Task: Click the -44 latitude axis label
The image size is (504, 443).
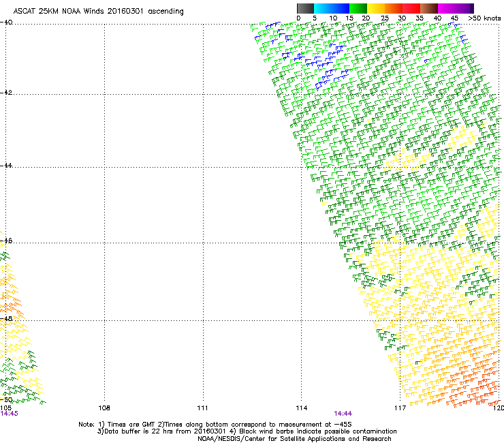Action: pyautogui.click(x=6, y=166)
